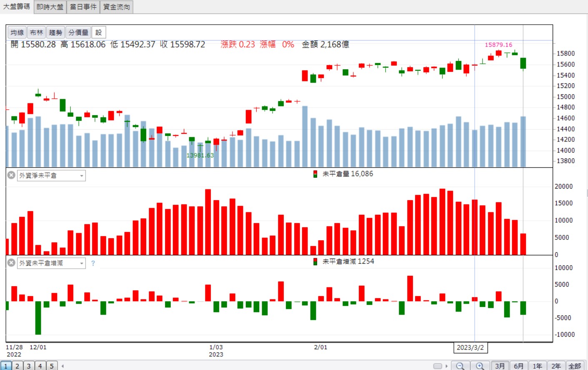This screenshot has width=588, height=370.
Task: Click the 未平倉增減 legend color marker
Action: pos(315,262)
